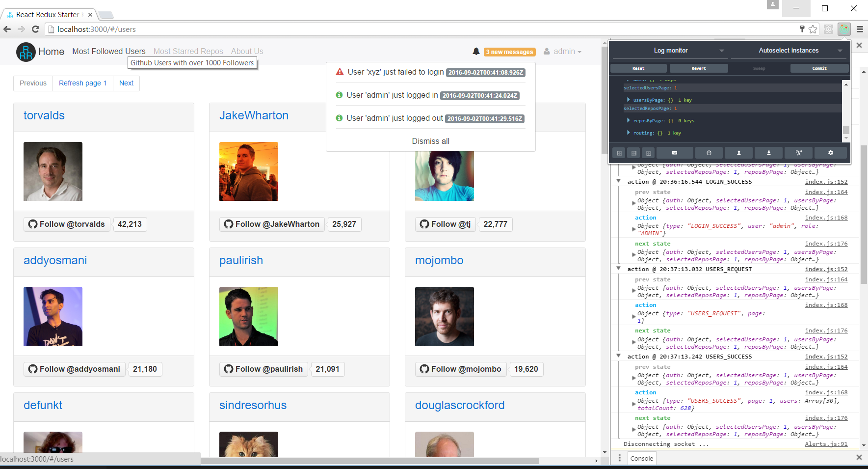
Task: Close the Redux DevTools popup X
Action: click(859, 45)
